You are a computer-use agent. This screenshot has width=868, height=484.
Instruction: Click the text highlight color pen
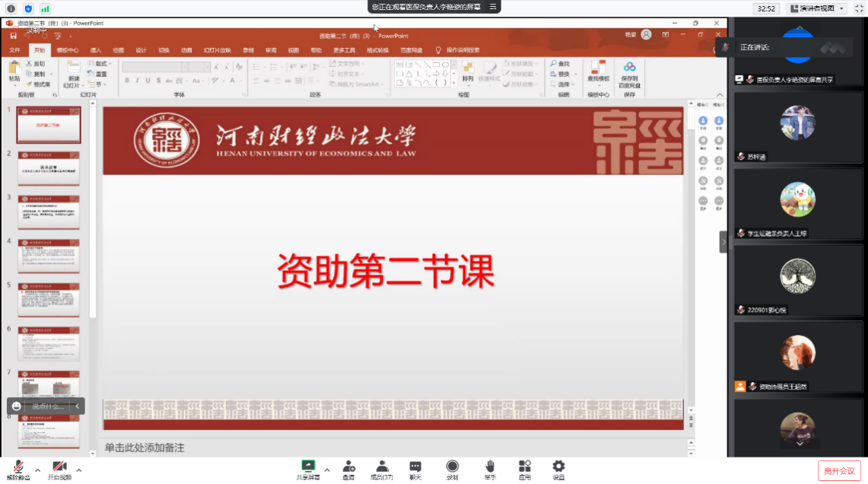tap(215, 81)
